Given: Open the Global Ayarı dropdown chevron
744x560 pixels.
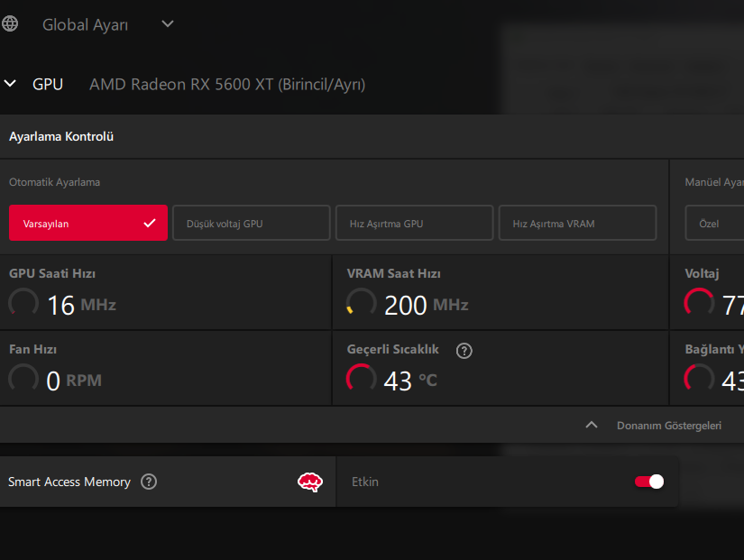Looking at the screenshot, I should 168,23.
